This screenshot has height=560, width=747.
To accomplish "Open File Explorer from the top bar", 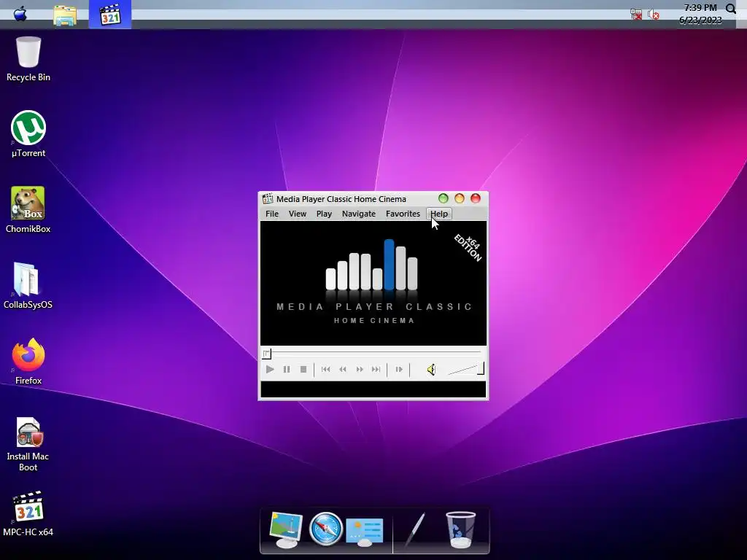I will pos(65,15).
